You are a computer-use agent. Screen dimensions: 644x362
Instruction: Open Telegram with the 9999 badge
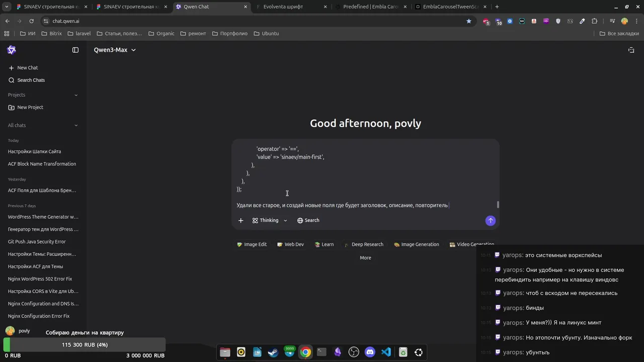(289, 352)
